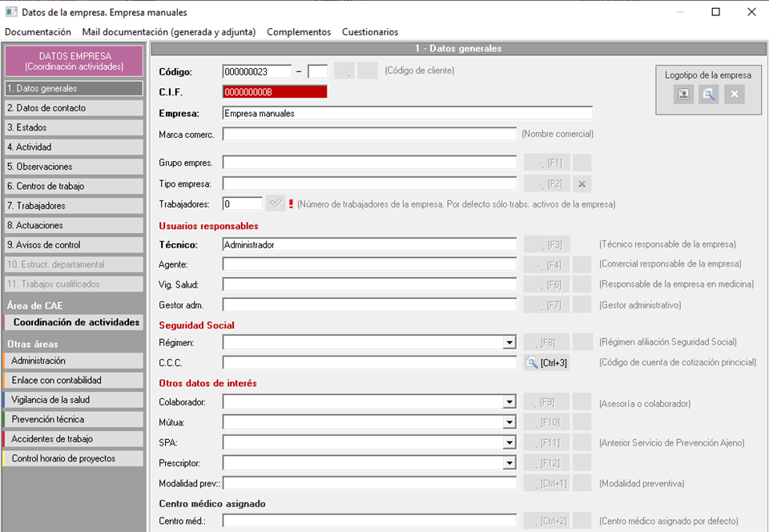Image resolution: width=769 pixels, height=532 pixels.
Task: Click the checkmark icon next to Trabajadores
Action: coord(276,204)
